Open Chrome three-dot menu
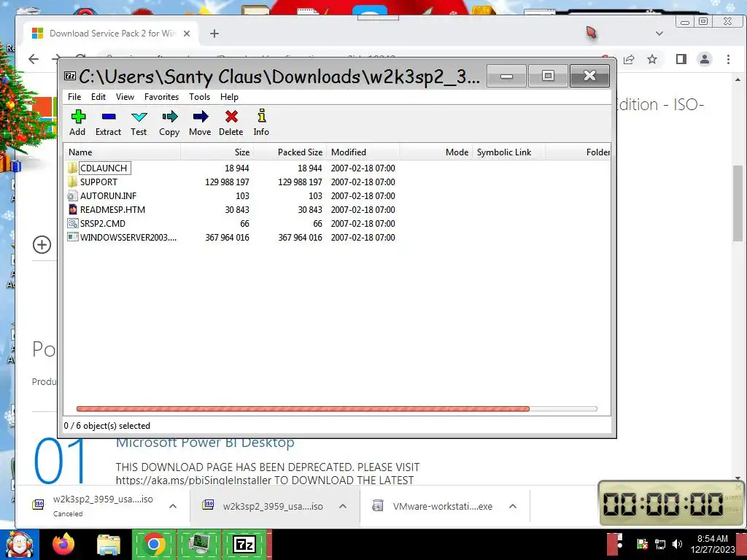 point(728,59)
